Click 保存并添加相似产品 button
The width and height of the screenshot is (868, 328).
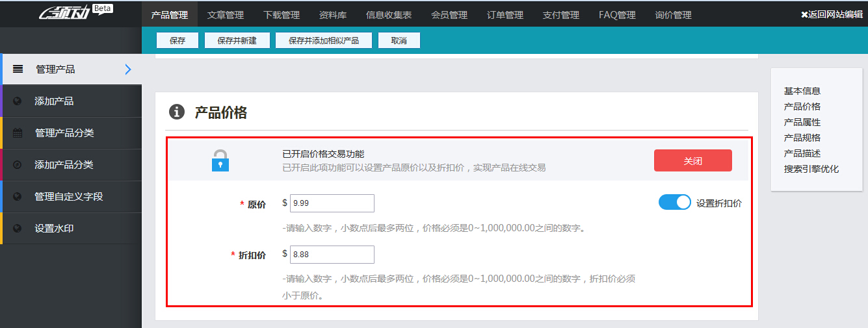coord(323,40)
